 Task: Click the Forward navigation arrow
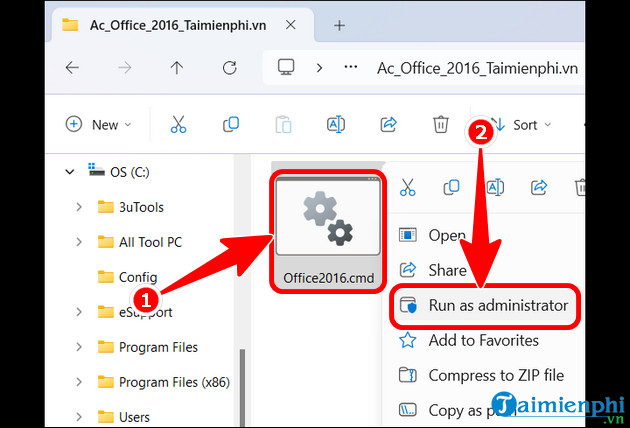tap(125, 68)
